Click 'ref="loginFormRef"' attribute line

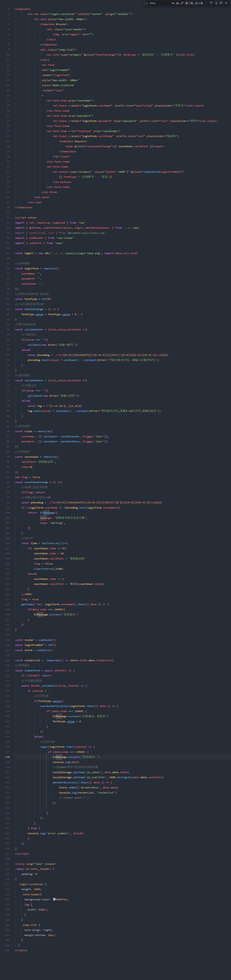pos(56,70)
